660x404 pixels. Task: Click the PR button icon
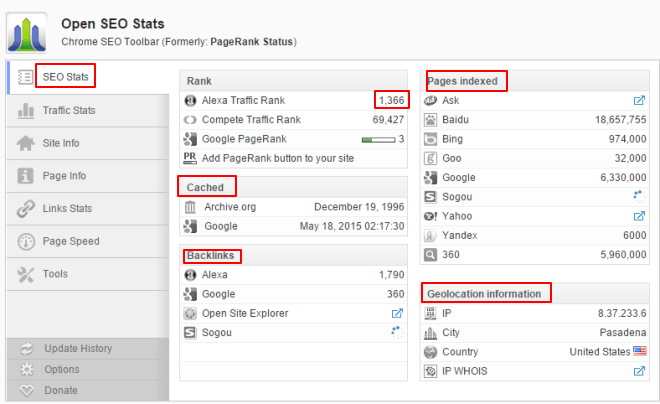tap(190, 158)
